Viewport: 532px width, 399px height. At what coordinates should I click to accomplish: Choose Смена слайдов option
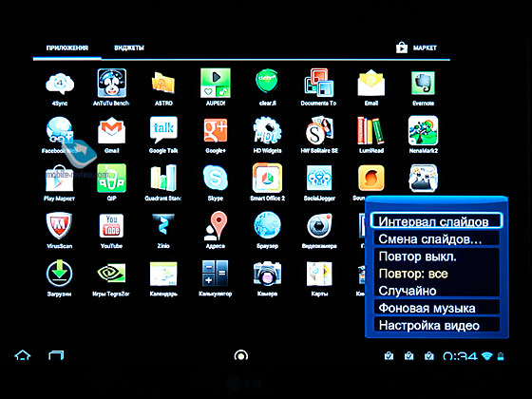coord(436,238)
